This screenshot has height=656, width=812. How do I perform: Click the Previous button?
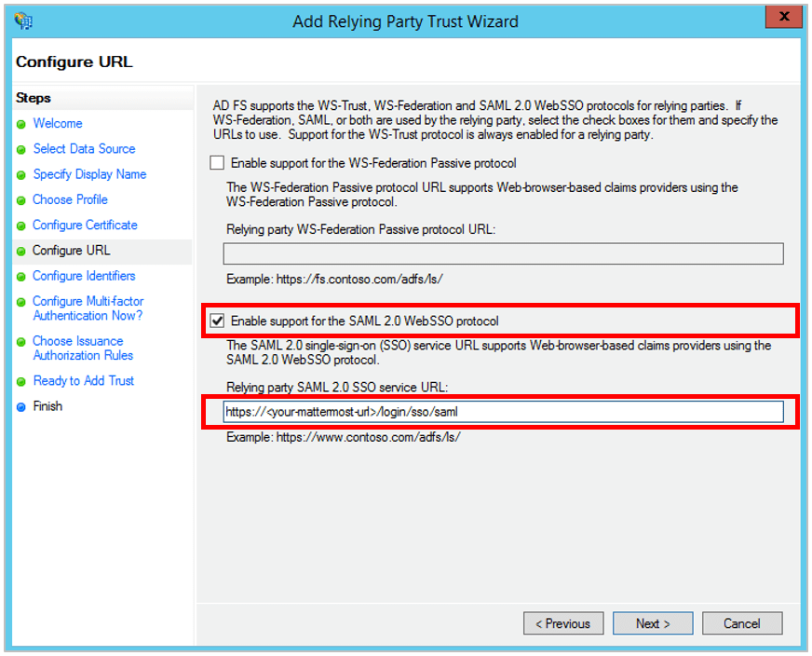tap(563, 622)
